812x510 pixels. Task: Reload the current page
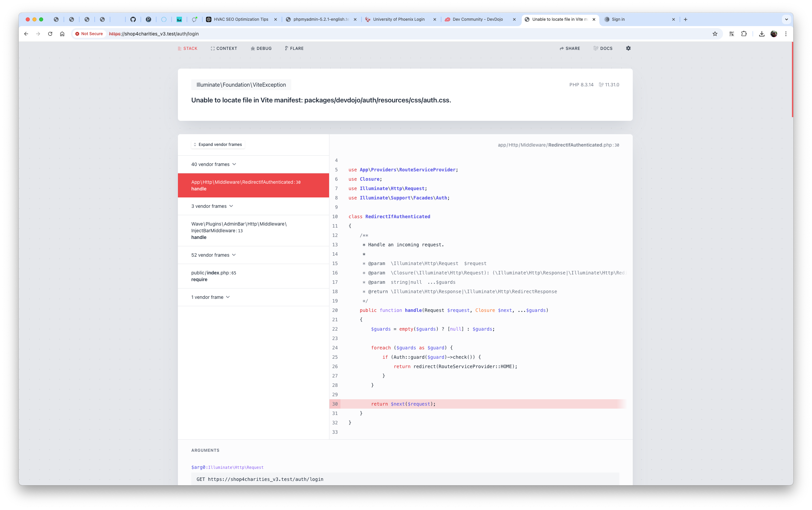coord(50,34)
